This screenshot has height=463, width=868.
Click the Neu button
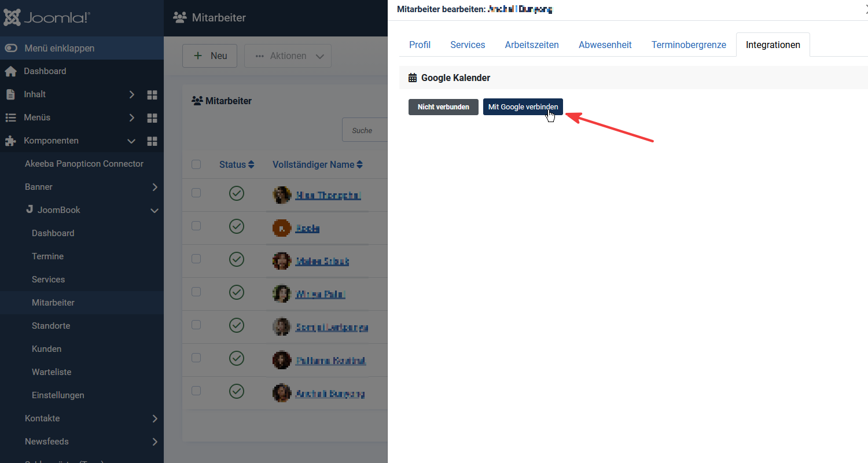click(x=209, y=56)
